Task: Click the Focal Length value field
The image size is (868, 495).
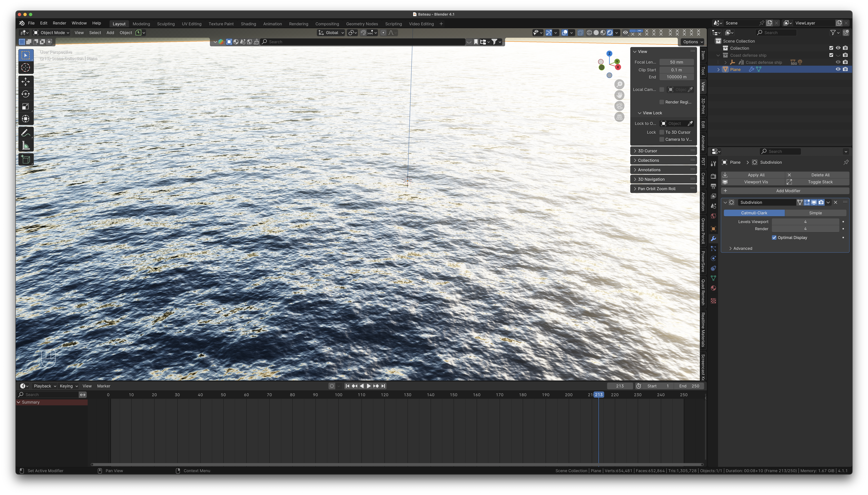Action: [676, 62]
